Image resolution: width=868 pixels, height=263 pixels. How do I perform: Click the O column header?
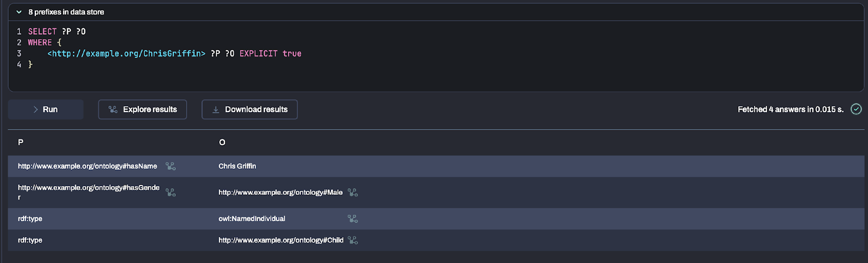[222, 142]
